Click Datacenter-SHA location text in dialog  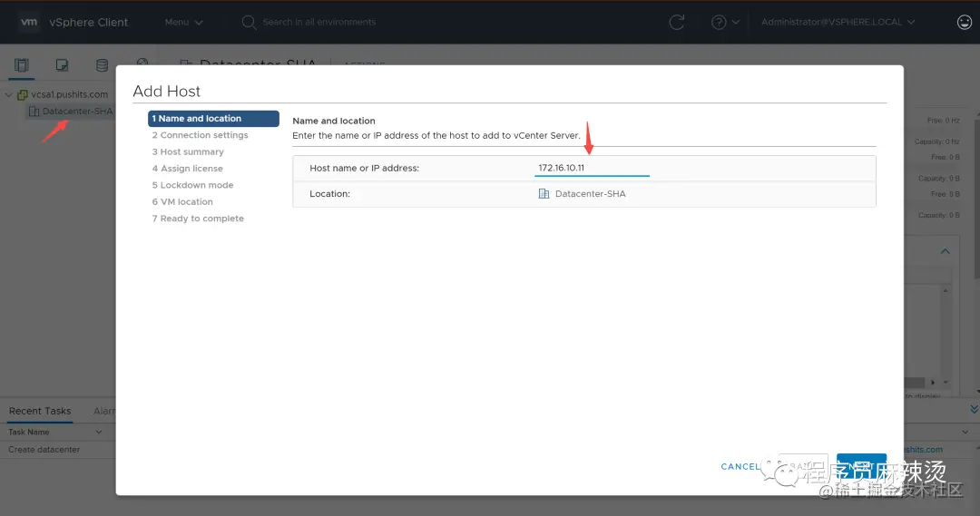click(590, 194)
